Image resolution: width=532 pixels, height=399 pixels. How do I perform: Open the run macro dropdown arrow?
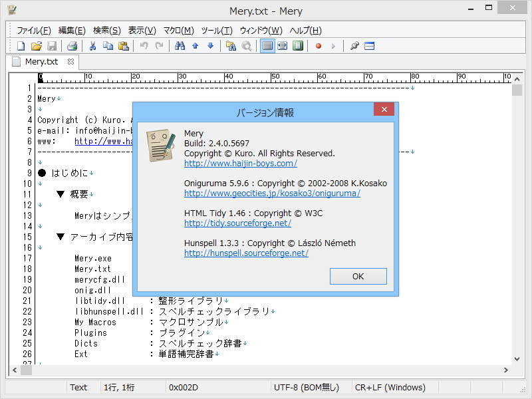pyautogui.click(x=333, y=45)
